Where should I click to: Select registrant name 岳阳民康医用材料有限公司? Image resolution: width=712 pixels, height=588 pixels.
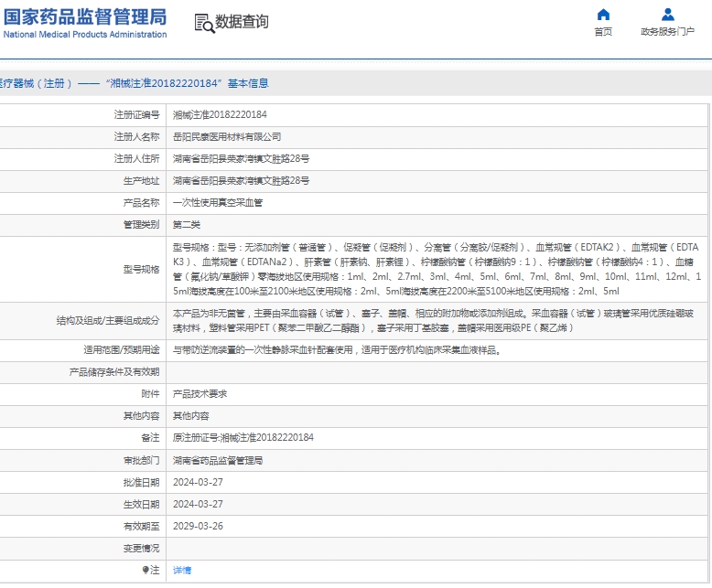(x=227, y=136)
